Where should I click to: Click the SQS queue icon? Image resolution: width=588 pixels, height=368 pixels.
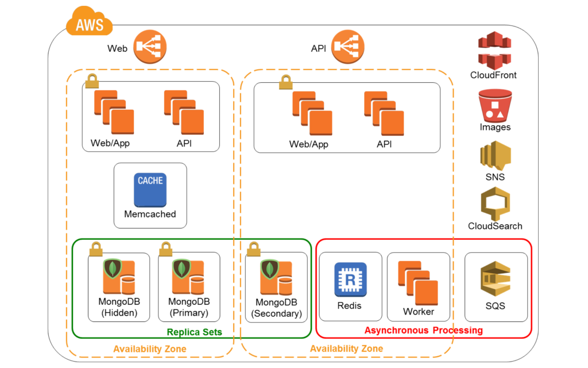(496, 279)
